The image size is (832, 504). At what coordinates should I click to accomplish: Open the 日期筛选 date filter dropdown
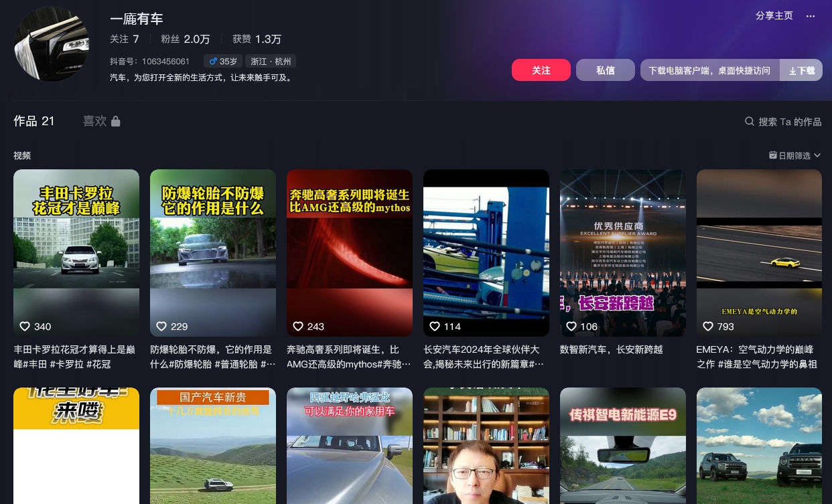click(x=794, y=155)
